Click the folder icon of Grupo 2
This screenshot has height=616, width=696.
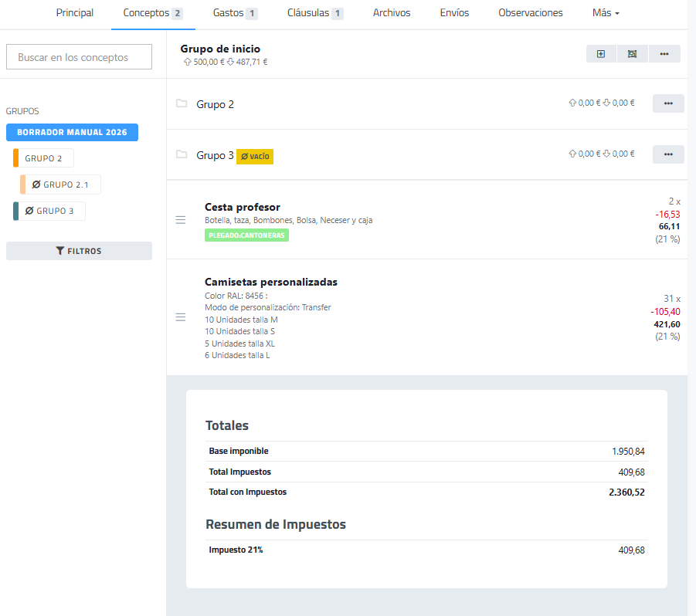tap(182, 103)
